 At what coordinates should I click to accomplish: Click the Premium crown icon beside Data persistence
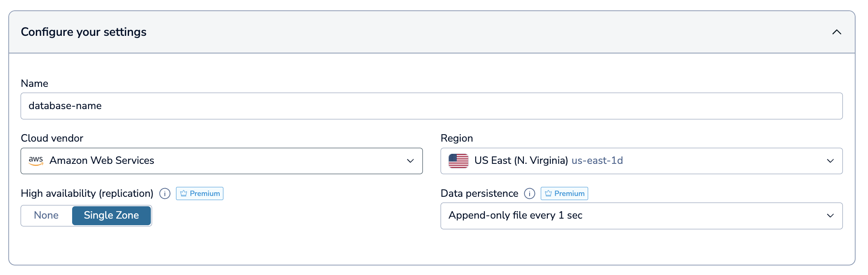548,193
